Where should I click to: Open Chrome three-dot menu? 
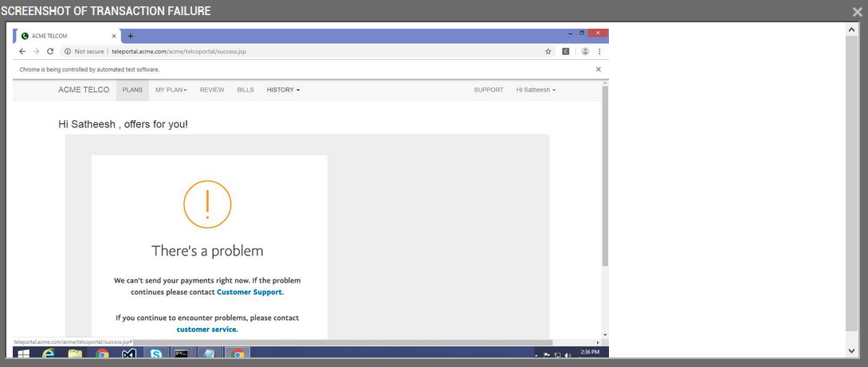599,52
